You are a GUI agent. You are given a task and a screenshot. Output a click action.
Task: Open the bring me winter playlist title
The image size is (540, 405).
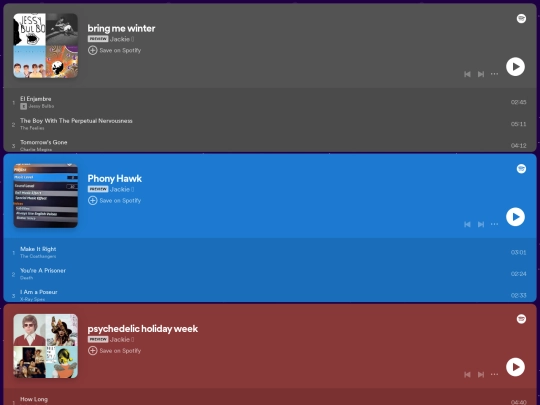click(121, 28)
